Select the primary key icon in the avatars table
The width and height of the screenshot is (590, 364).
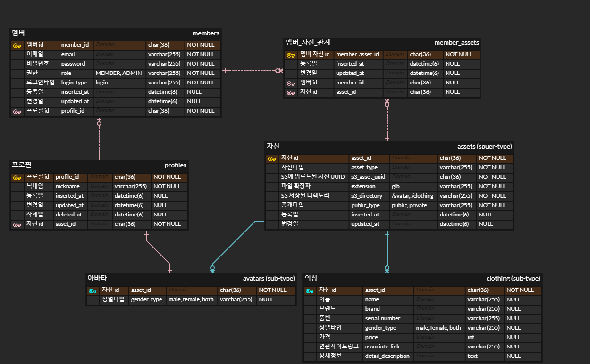click(x=93, y=290)
